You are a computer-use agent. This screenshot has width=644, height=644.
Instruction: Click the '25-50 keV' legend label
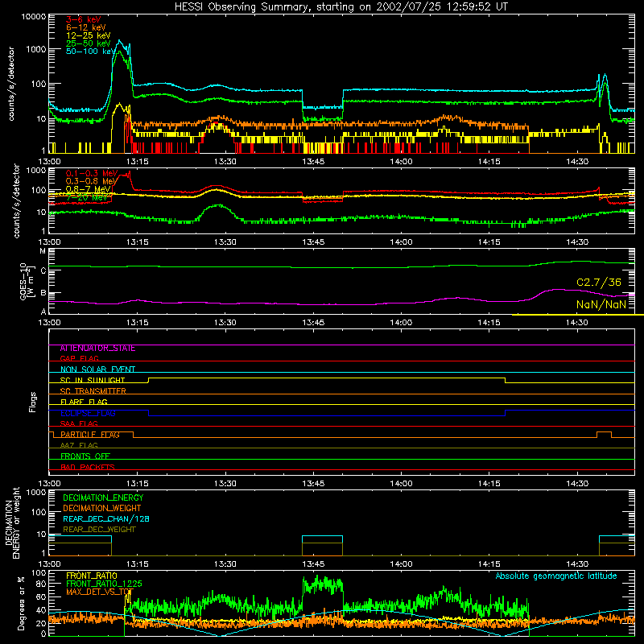(89, 43)
